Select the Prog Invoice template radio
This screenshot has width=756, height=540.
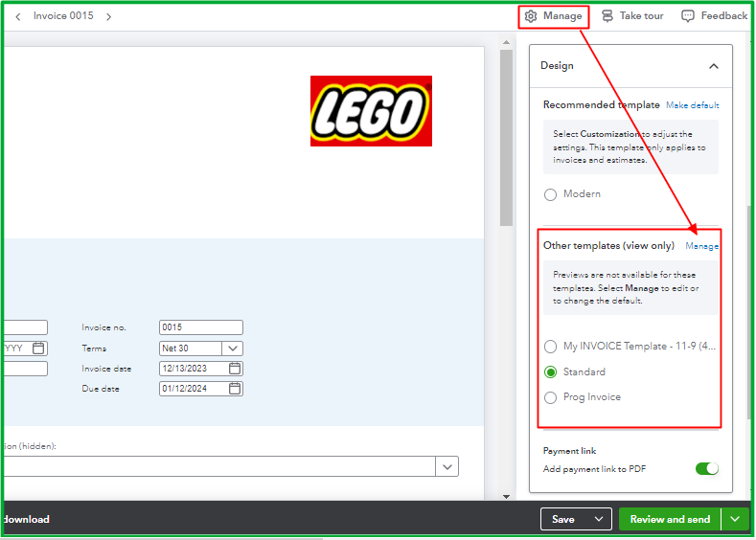pyautogui.click(x=550, y=397)
